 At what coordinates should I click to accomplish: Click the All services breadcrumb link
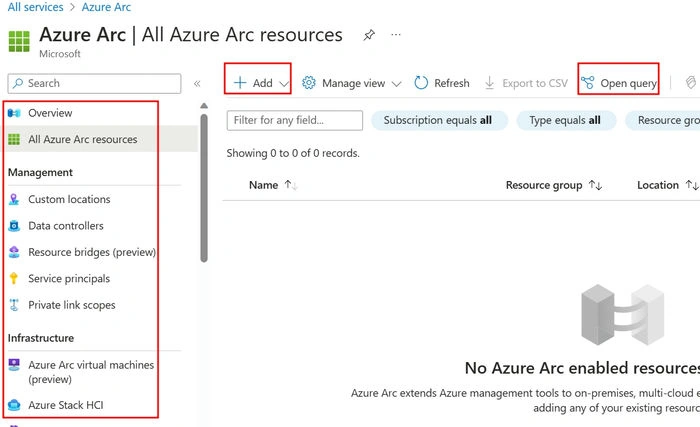36,7
